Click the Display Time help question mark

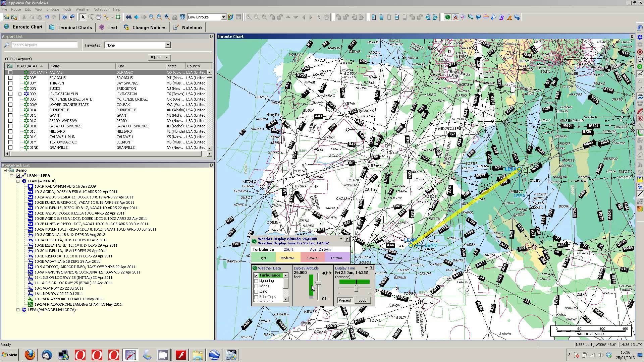[371, 268]
